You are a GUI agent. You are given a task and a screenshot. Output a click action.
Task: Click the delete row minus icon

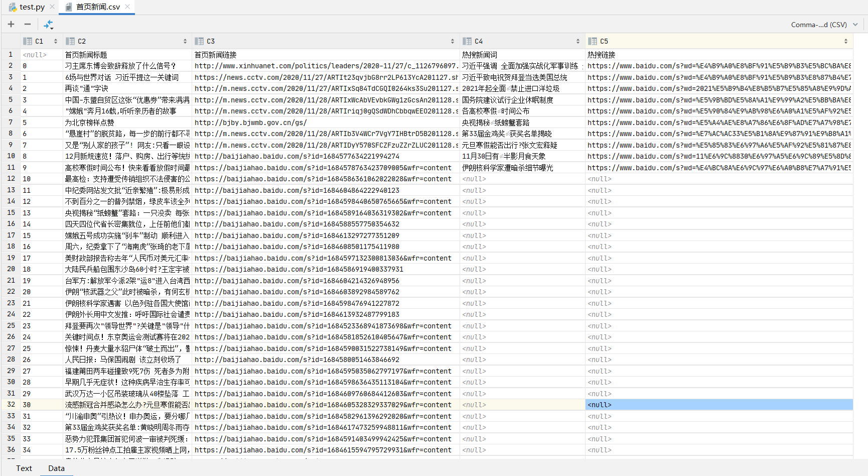pos(28,24)
